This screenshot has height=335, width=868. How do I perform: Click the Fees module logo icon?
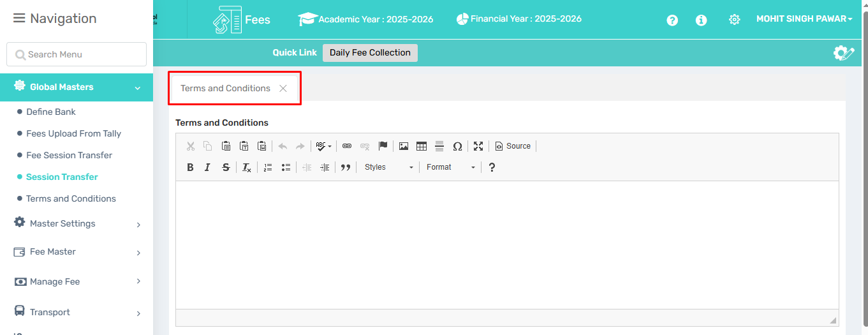[x=227, y=20]
